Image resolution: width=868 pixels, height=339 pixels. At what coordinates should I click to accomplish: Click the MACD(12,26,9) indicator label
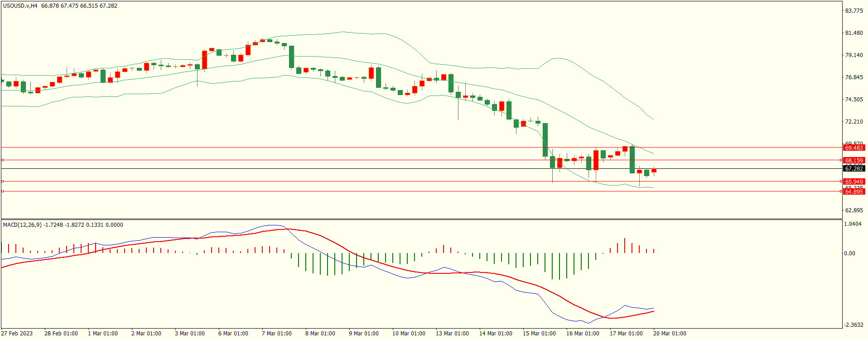click(x=22, y=224)
